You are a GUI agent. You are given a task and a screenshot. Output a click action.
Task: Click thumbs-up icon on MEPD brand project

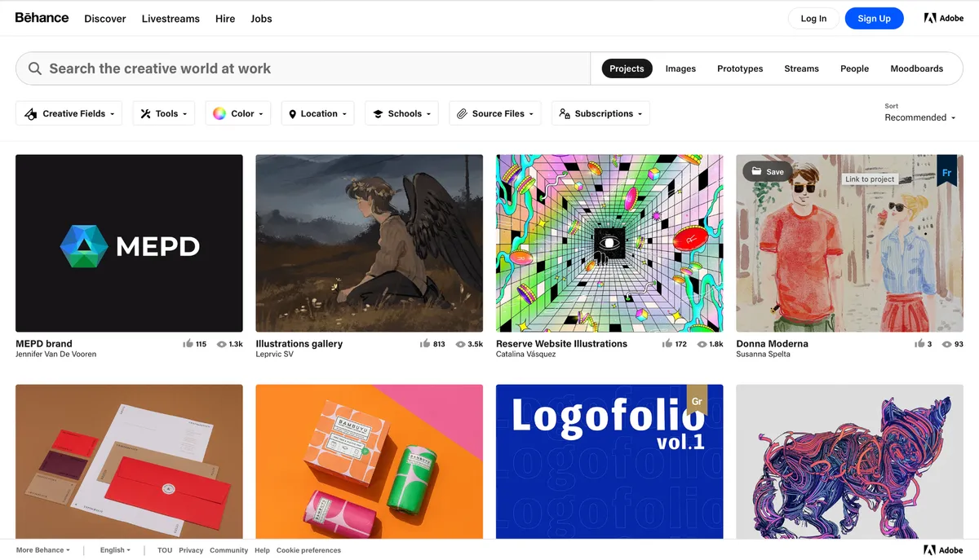[188, 344]
